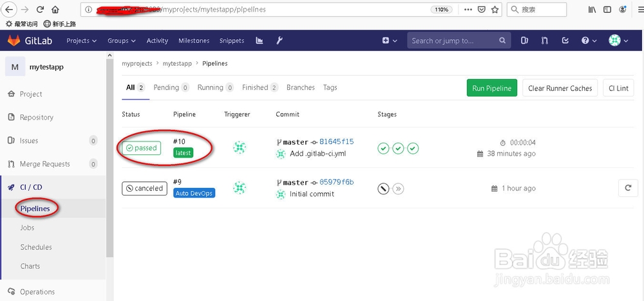Click mytestapp breadcrumb link

[x=177, y=64]
